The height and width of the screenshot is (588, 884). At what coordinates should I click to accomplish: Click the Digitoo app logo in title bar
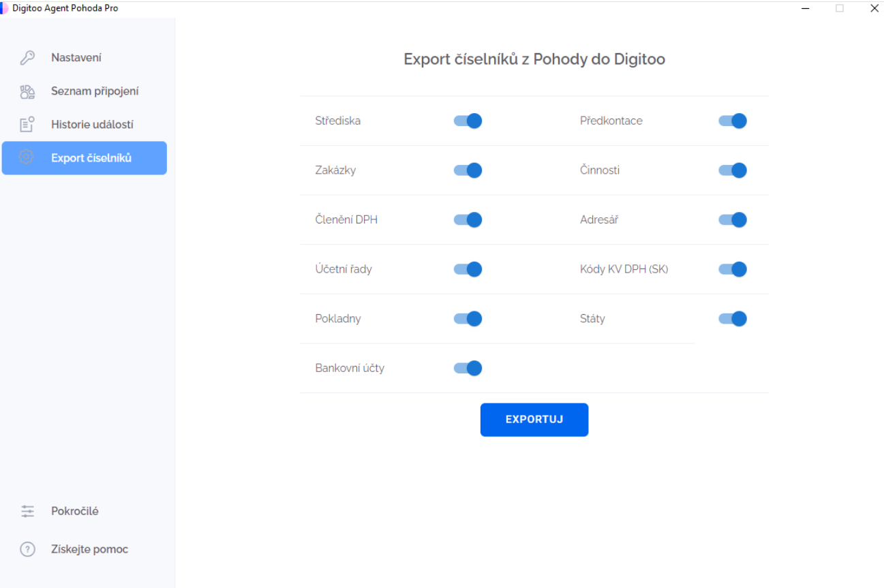click(4, 8)
